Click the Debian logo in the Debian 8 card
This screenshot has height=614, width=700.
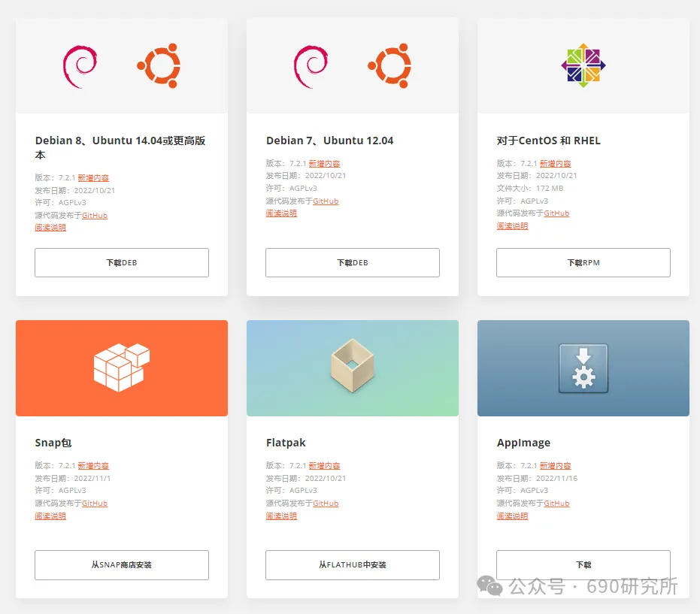click(x=80, y=66)
